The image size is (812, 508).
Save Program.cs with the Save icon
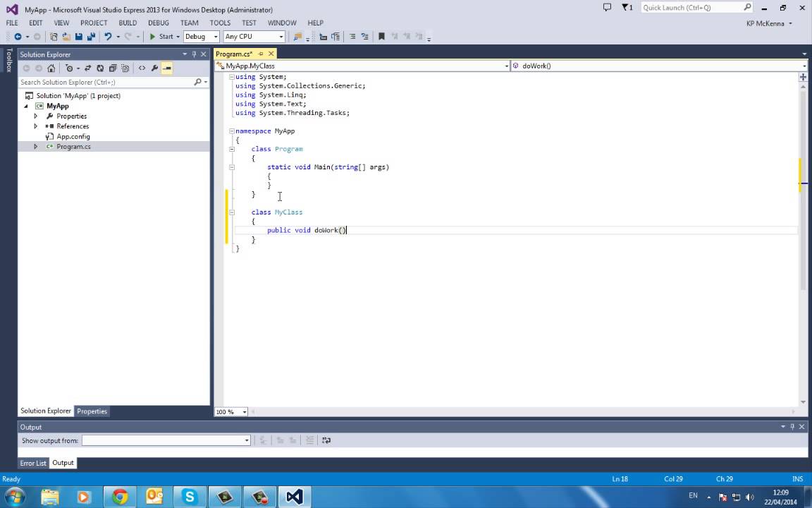pos(79,36)
